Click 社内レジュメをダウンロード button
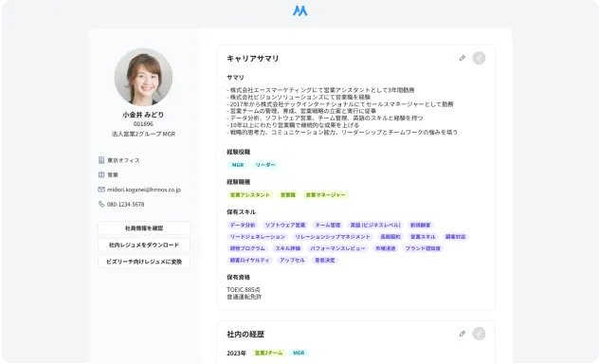Viewport: 599px width, 364px height. click(144, 245)
